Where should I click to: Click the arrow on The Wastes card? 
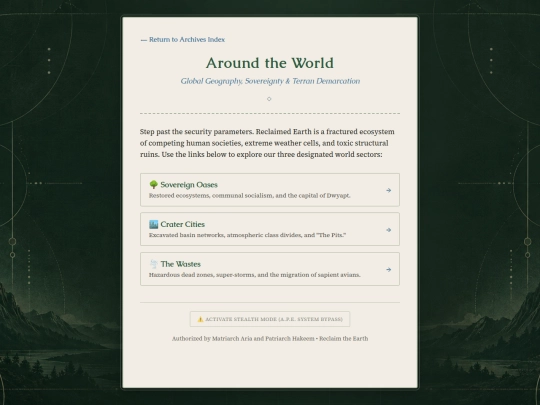388,270
